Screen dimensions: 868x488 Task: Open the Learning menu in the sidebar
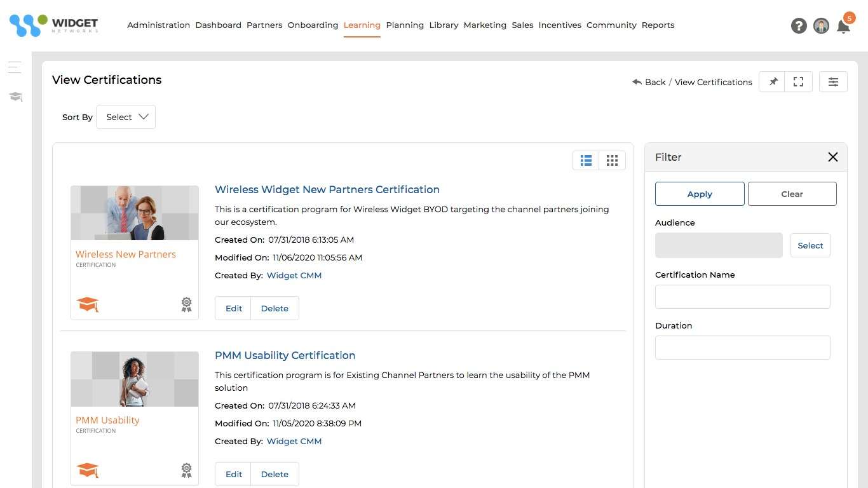click(x=15, y=97)
